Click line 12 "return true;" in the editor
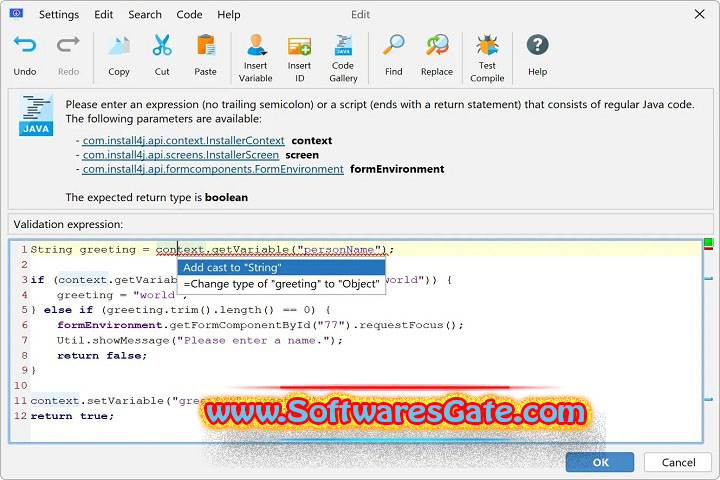The image size is (720, 480). 72,416
